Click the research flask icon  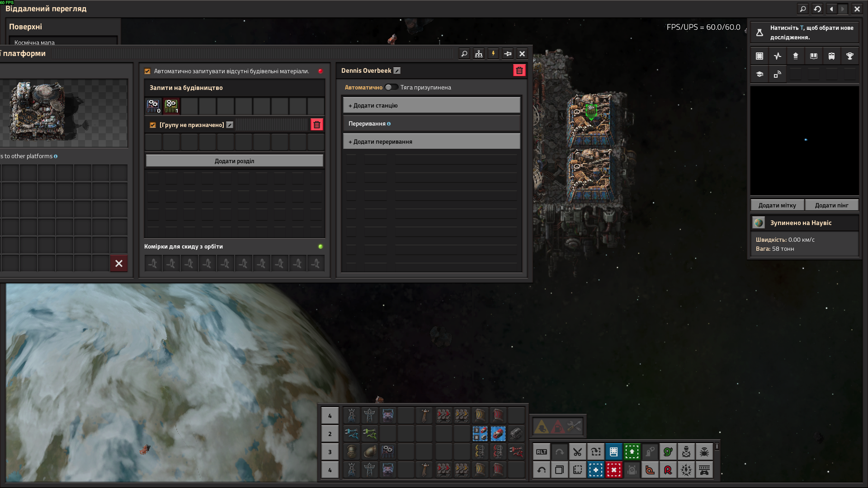(759, 33)
